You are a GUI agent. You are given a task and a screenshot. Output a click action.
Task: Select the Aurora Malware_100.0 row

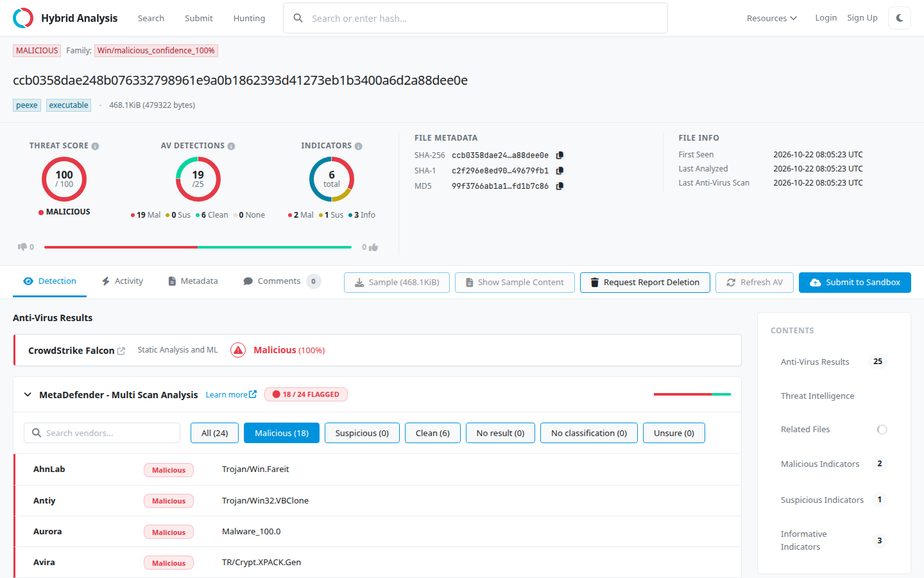pos(377,532)
